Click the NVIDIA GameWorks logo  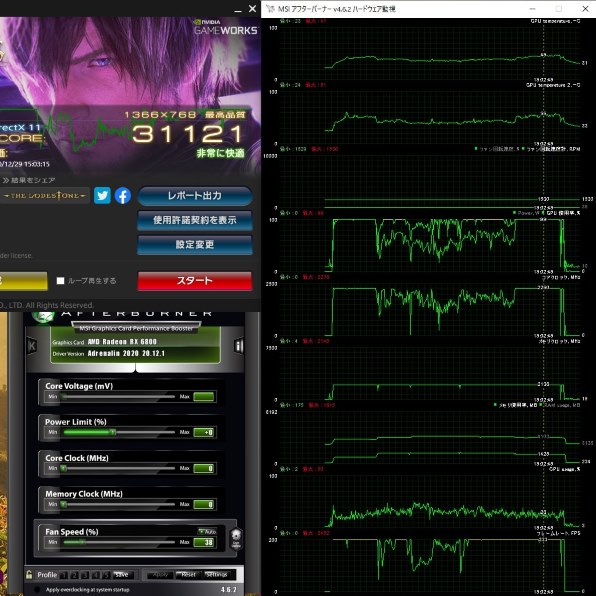click(x=225, y=27)
